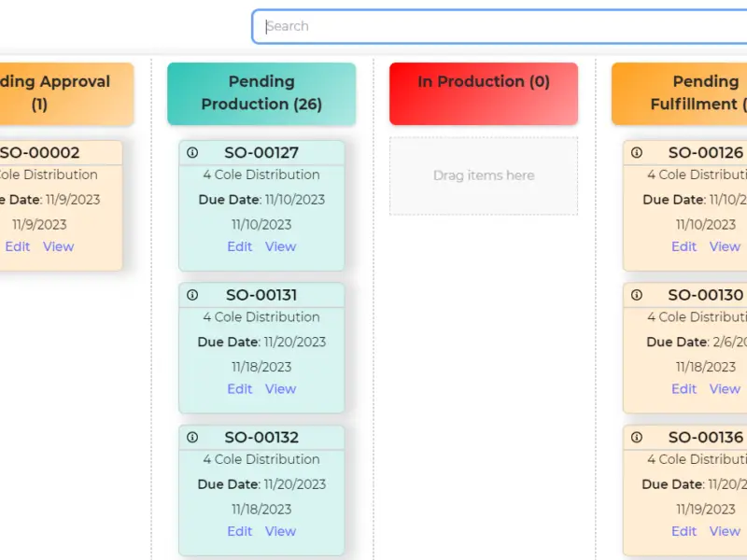View order SO-00002 details
747x560 pixels.
[x=59, y=246]
